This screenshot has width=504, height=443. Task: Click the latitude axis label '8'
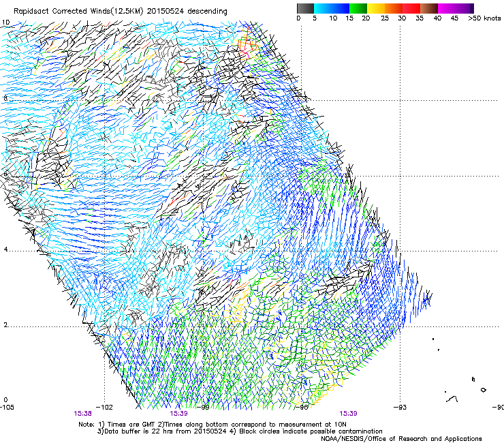[x=5, y=98]
